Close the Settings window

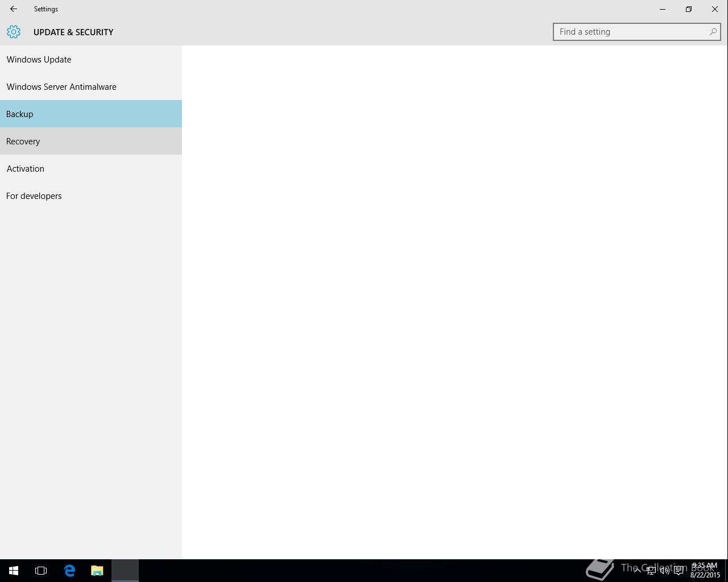(715, 9)
